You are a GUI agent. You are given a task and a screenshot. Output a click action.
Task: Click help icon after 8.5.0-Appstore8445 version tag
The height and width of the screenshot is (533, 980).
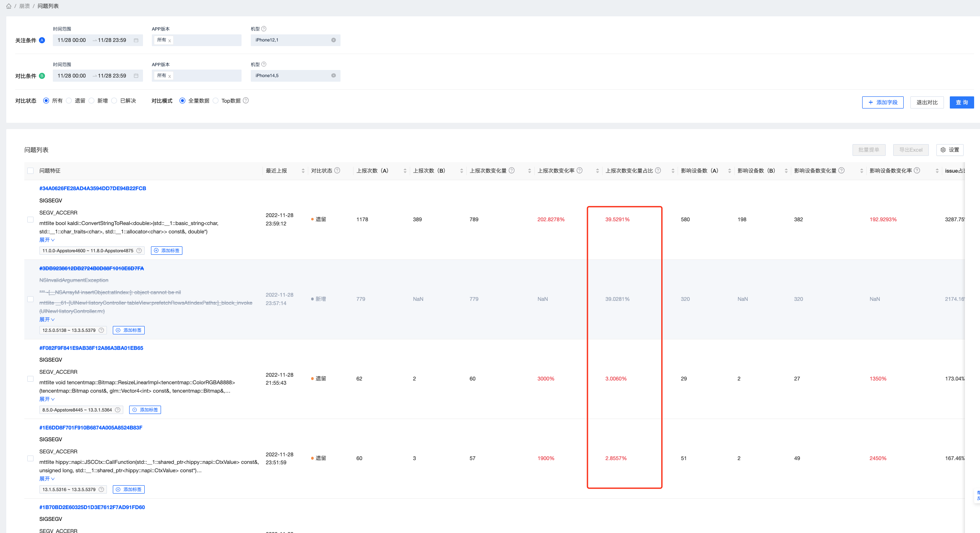pos(117,410)
